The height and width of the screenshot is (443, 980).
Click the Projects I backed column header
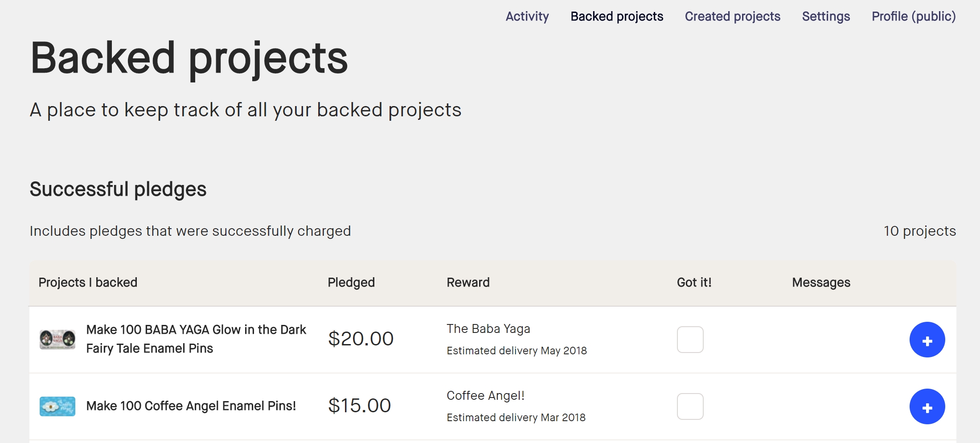pos(88,283)
